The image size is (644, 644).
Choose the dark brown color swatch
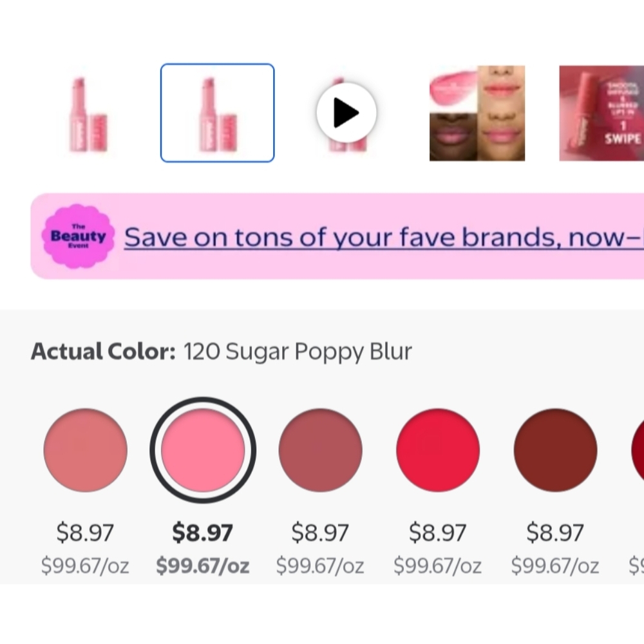coord(555,450)
